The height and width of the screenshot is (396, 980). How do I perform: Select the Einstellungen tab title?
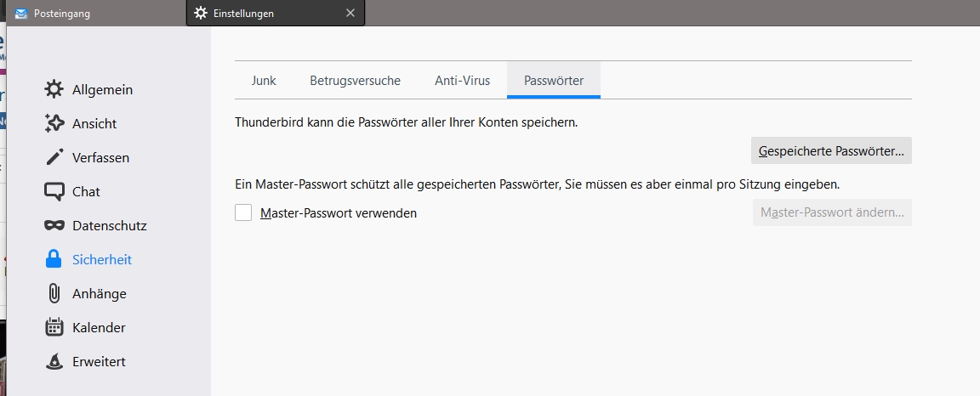coord(243,14)
